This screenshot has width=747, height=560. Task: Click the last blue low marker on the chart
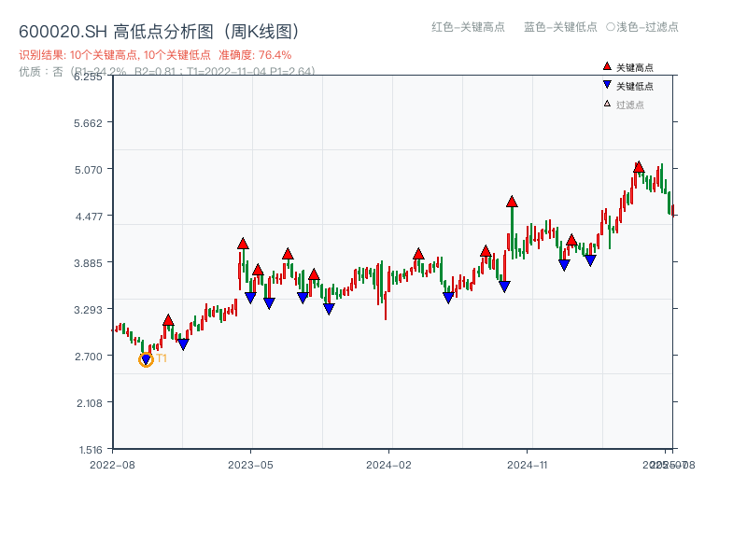click(x=590, y=260)
